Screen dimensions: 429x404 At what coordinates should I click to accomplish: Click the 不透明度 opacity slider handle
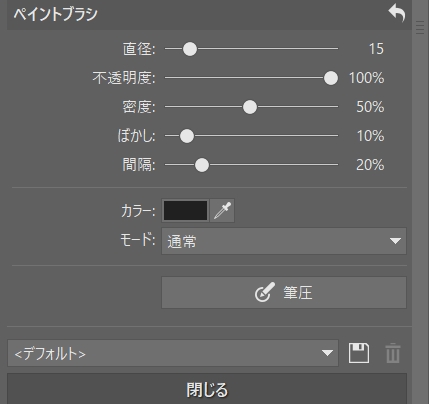pyautogui.click(x=331, y=78)
